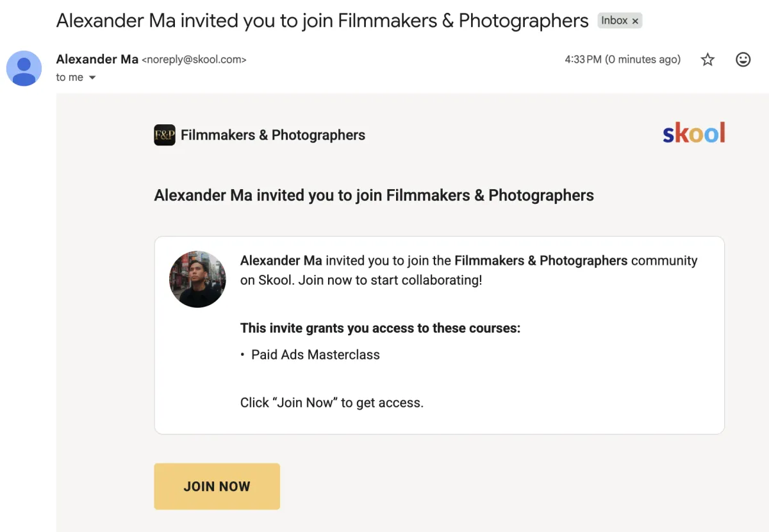Screen dimensions: 769x532
Task: Click sender name Alexander Ma in header
Action: pos(97,60)
